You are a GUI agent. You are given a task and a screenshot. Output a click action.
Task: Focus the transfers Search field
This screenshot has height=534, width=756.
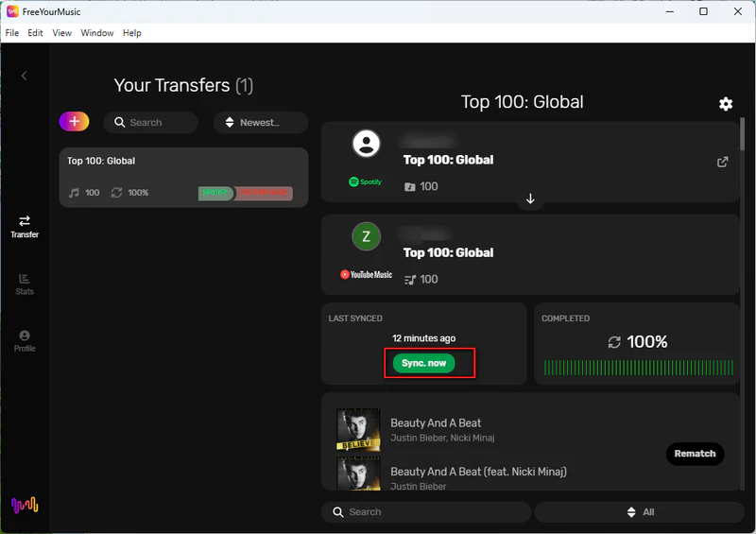[150, 123]
